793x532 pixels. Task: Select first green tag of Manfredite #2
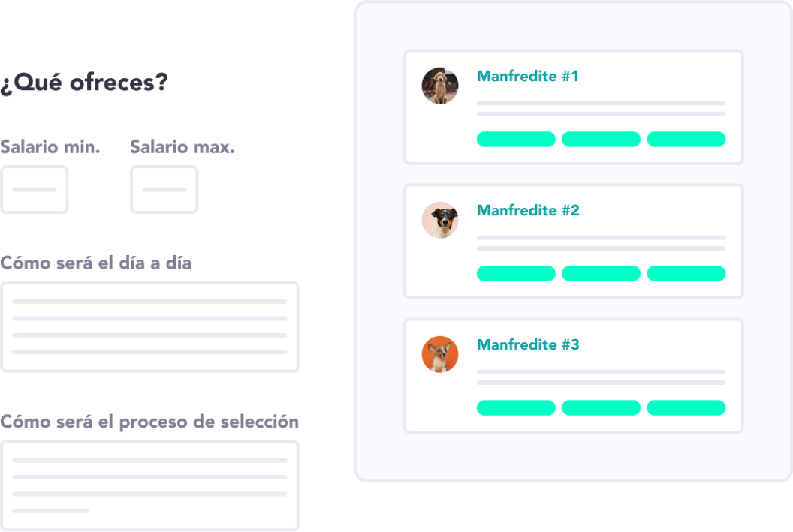(516, 273)
